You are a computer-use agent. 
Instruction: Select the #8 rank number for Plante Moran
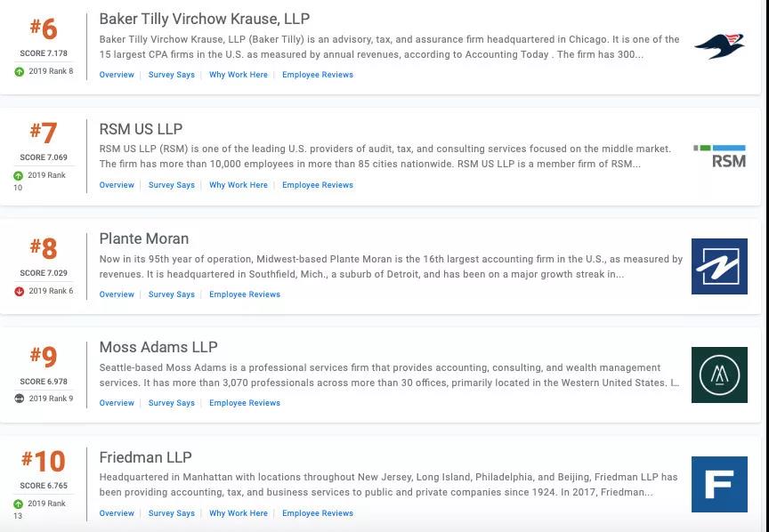pyautogui.click(x=44, y=248)
